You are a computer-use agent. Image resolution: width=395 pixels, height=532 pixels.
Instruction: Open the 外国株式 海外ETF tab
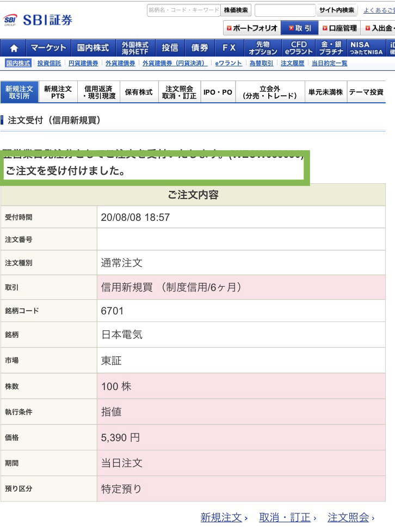135,48
